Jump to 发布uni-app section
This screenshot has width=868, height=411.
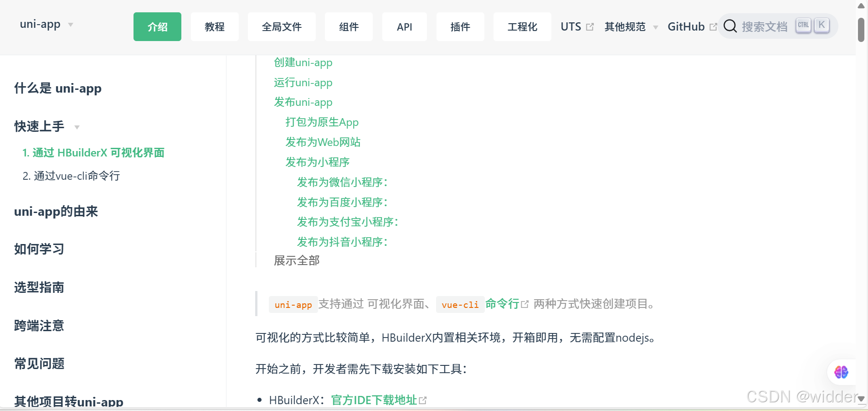coord(303,102)
